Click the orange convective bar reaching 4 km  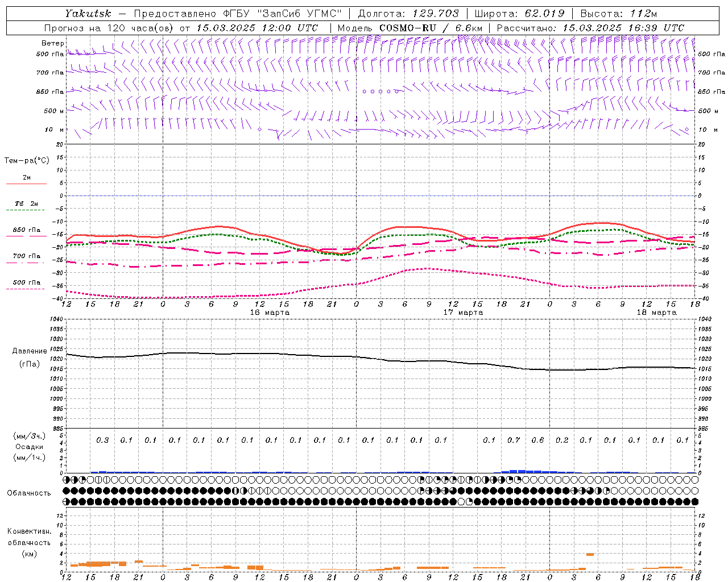pyautogui.click(x=590, y=554)
